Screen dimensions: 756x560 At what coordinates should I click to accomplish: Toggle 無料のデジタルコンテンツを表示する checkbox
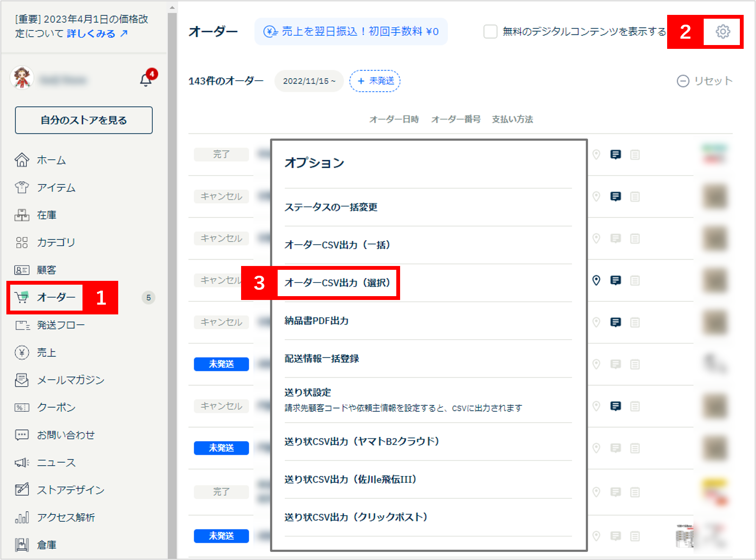(x=490, y=31)
